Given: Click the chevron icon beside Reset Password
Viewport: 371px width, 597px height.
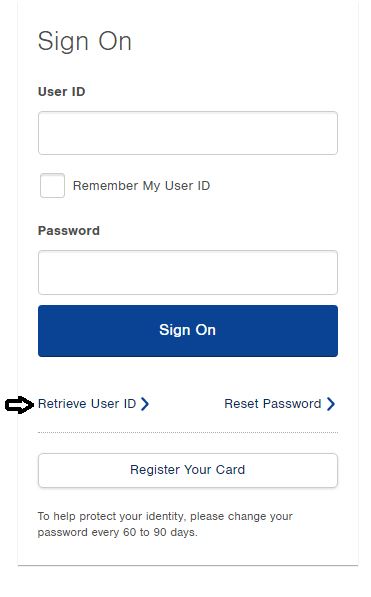Looking at the screenshot, I should (x=331, y=404).
